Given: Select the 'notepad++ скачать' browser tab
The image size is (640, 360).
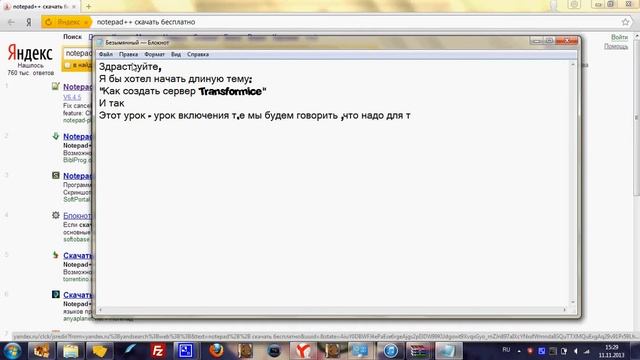Looking at the screenshot, I should coord(40,7).
